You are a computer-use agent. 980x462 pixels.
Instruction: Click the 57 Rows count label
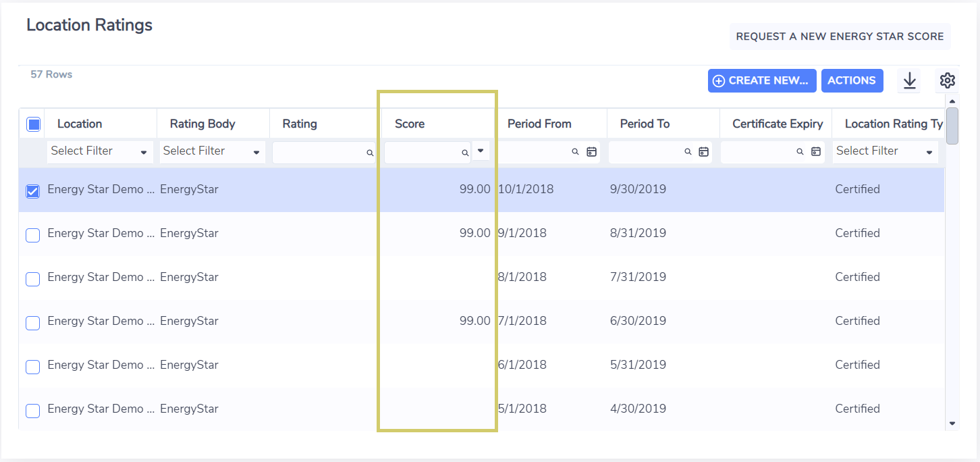[51, 74]
